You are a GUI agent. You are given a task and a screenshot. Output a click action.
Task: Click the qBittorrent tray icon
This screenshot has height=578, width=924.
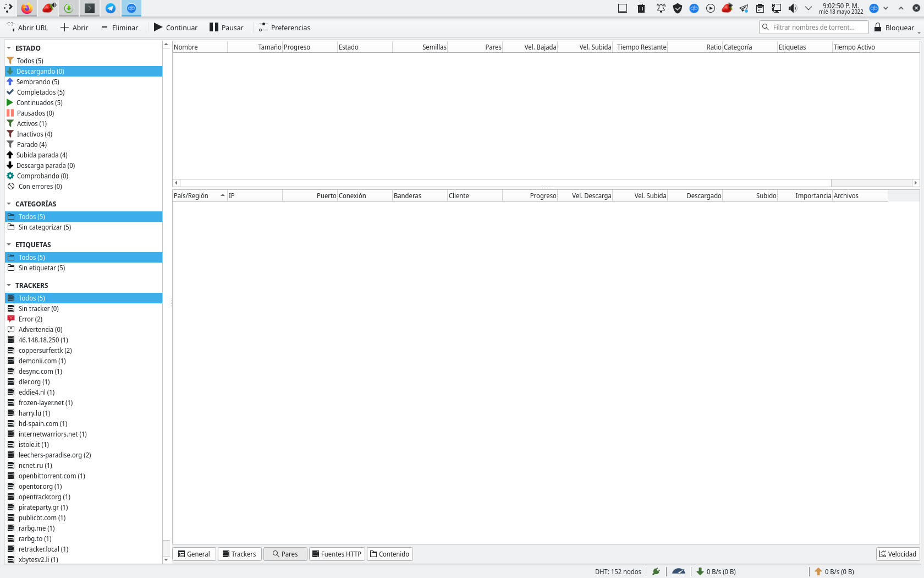pyautogui.click(x=694, y=8)
